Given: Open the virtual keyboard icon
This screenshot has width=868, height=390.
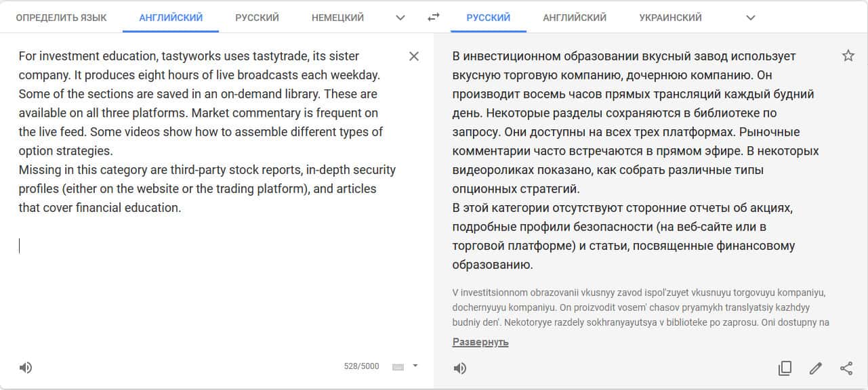Looking at the screenshot, I should point(398,367).
